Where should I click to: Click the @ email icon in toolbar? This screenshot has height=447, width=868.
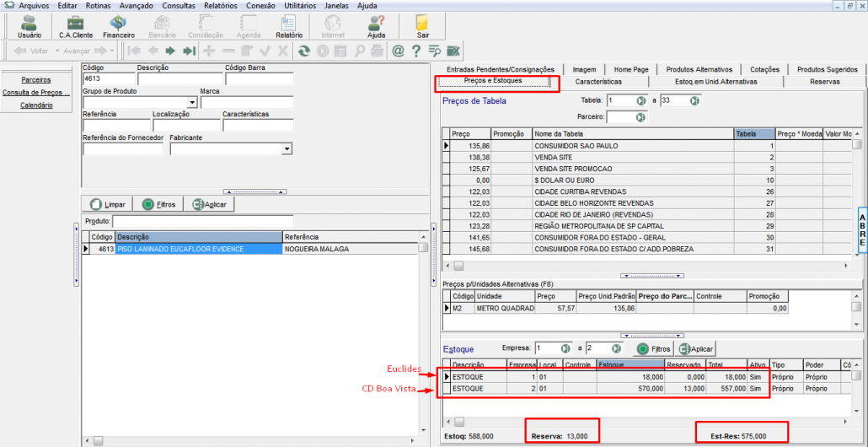point(398,51)
